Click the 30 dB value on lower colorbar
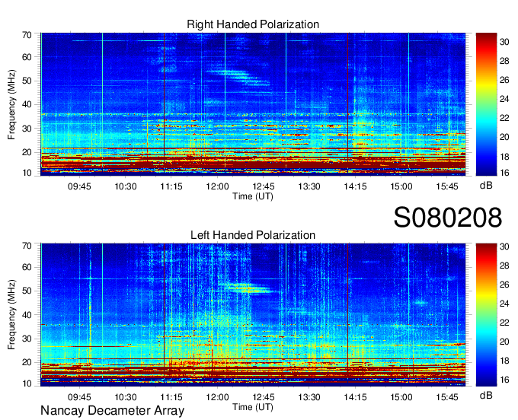The width and height of the screenshot is (518, 420). (504, 247)
